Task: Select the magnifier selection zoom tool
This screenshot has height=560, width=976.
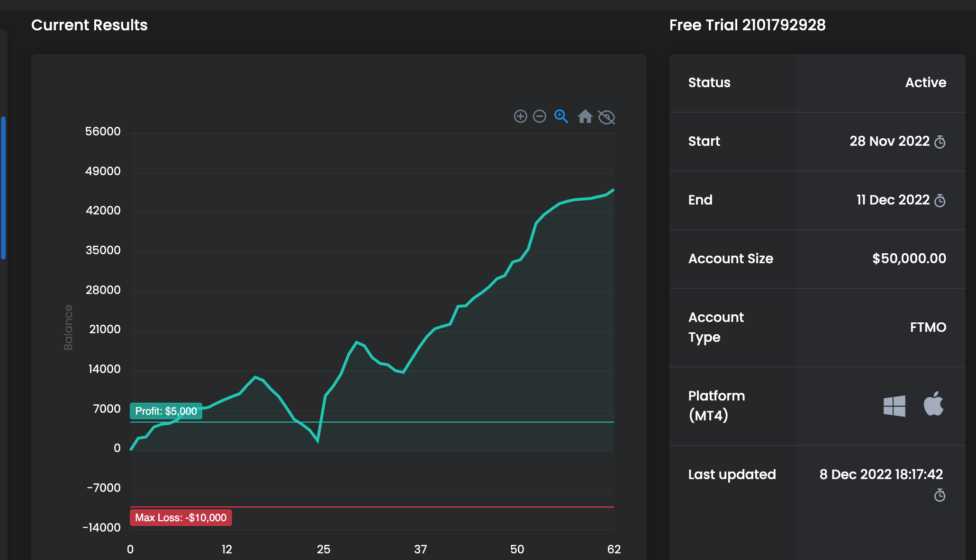Action: [561, 116]
